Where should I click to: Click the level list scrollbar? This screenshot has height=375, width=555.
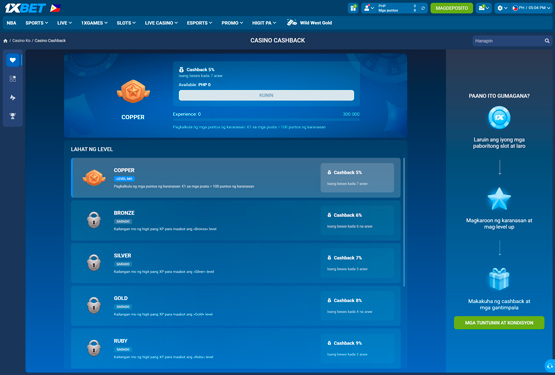[x=404, y=222]
